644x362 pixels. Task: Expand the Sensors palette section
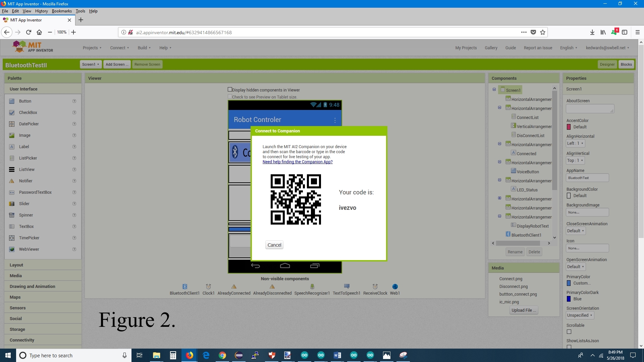click(43, 308)
